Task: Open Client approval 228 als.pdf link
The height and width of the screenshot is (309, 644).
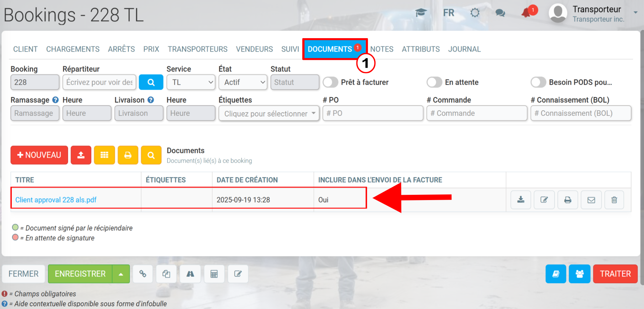Action: [56, 200]
